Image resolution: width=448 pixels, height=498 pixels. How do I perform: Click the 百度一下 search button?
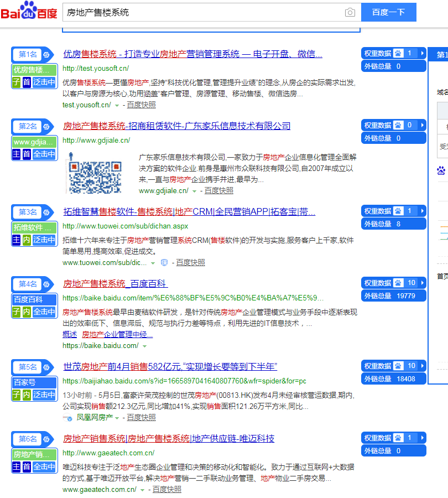[389, 12]
